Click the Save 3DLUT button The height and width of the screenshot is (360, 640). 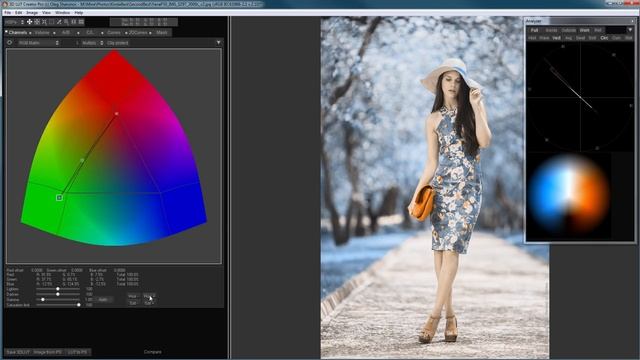pyautogui.click(x=18, y=352)
